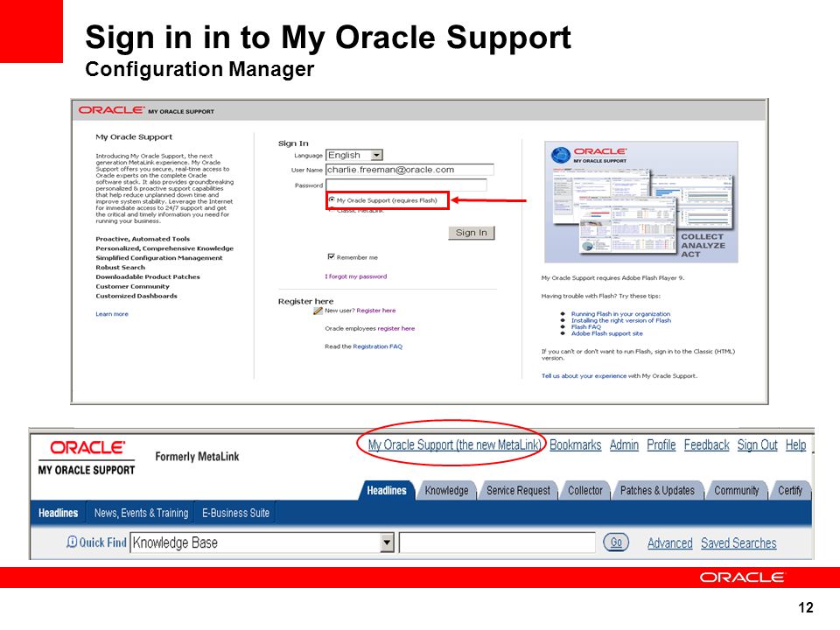
Task: Open the Profile link
Action: [661, 445]
